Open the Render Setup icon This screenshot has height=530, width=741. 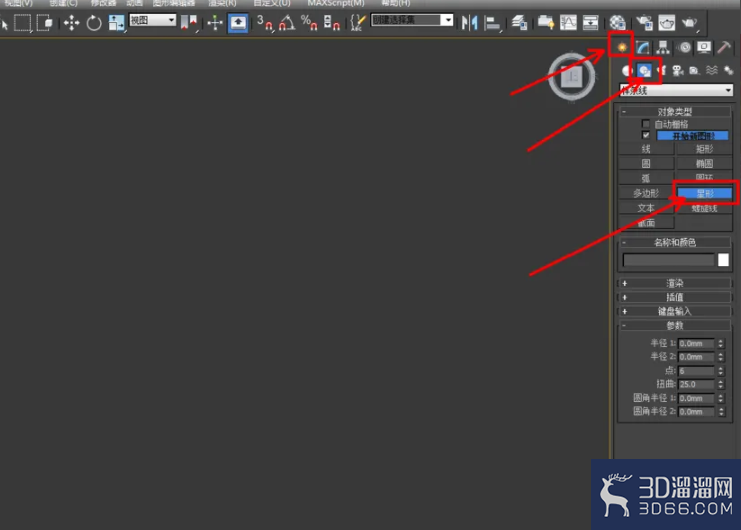click(x=644, y=22)
